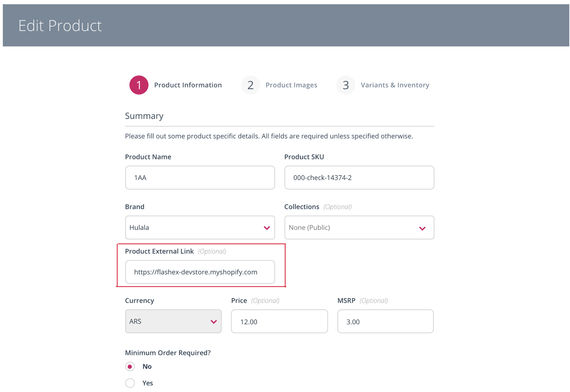Image resolution: width=570 pixels, height=392 pixels.
Task: Click the Edit Product page title
Action: tap(60, 25)
